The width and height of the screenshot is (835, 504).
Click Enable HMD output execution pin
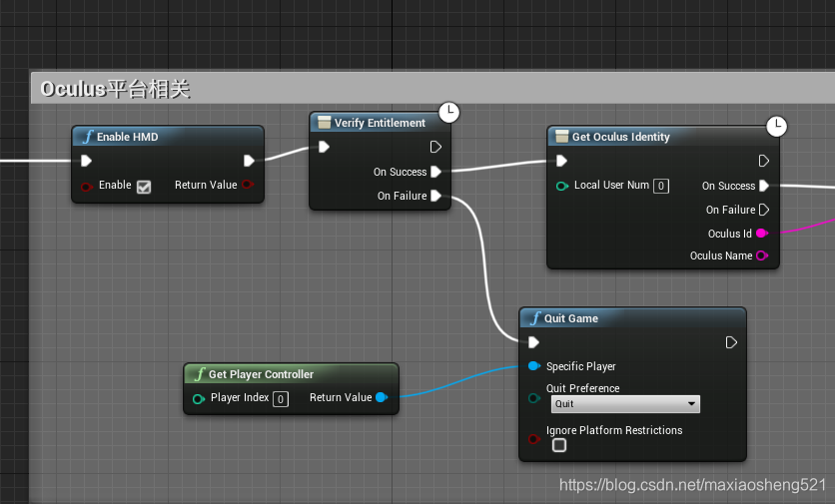pyautogui.click(x=249, y=161)
